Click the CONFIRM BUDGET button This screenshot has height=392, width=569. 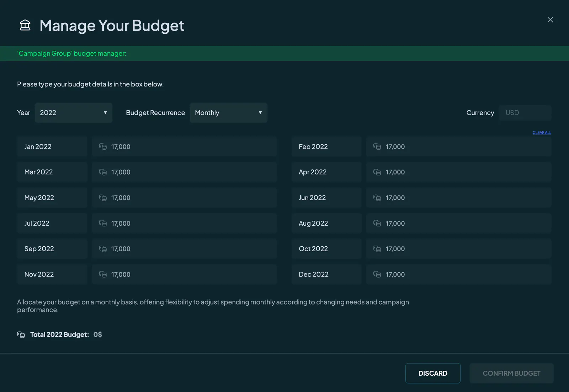click(x=511, y=373)
